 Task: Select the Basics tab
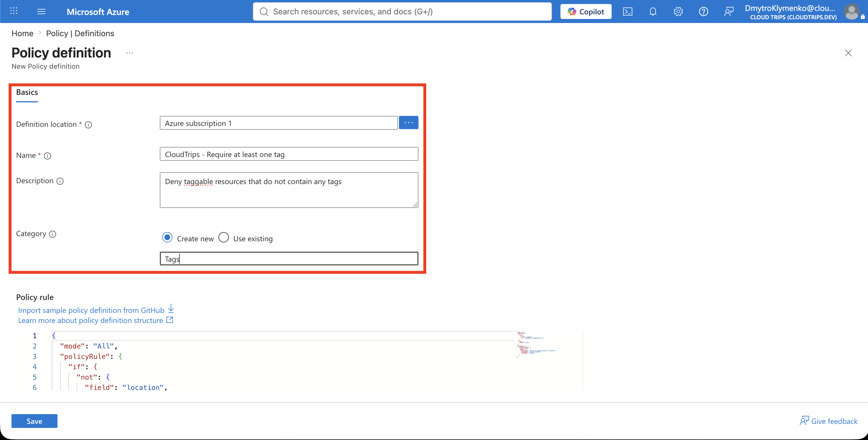[27, 92]
